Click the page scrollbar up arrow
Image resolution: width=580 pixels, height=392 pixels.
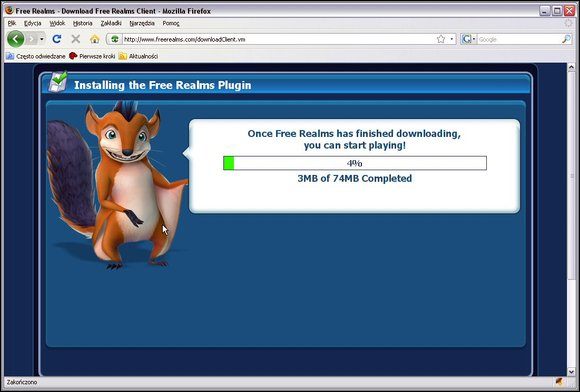tap(571, 67)
